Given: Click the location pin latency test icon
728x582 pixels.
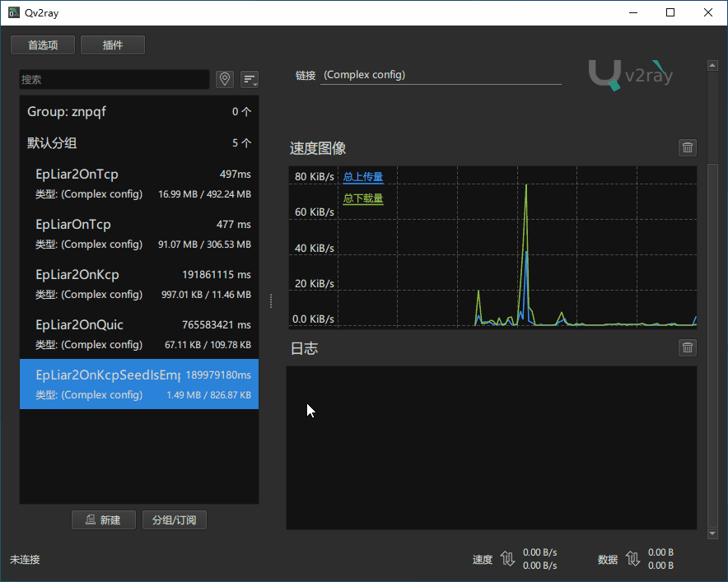Looking at the screenshot, I should tap(224, 79).
